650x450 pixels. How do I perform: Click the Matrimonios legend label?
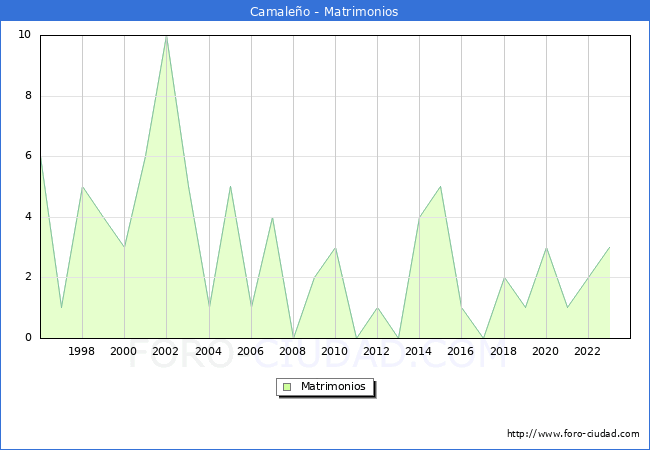tap(333, 386)
